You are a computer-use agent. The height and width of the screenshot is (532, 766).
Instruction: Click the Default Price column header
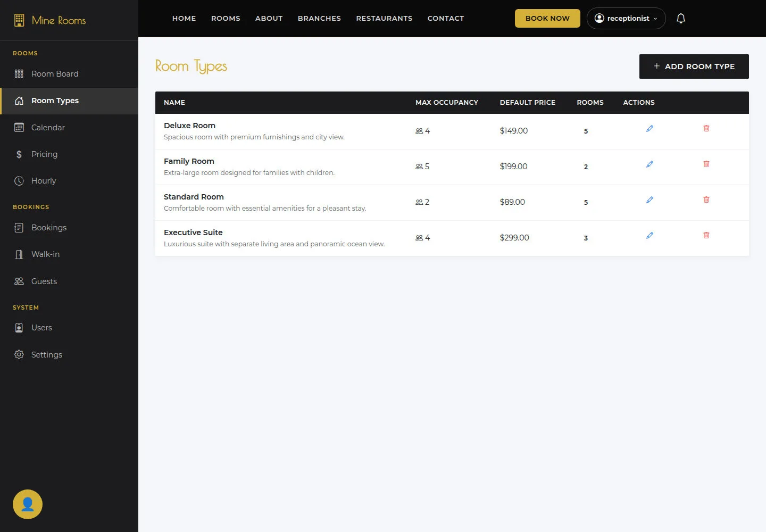pyautogui.click(x=528, y=103)
